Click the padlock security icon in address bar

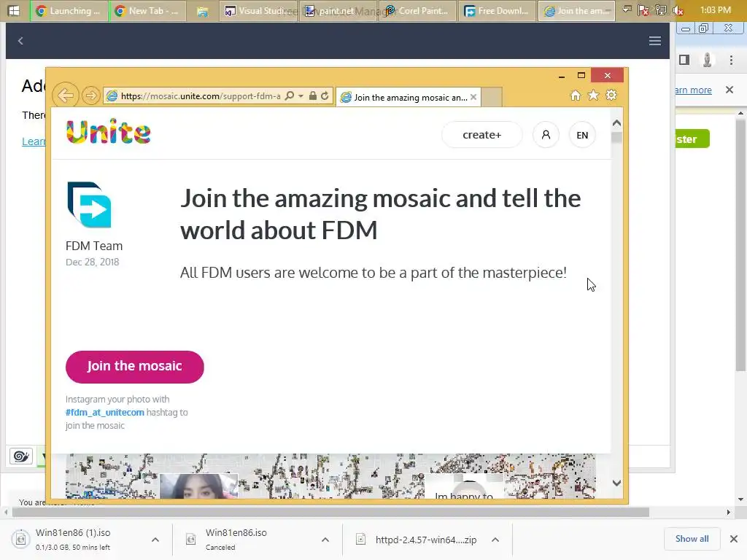[x=312, y=96]
